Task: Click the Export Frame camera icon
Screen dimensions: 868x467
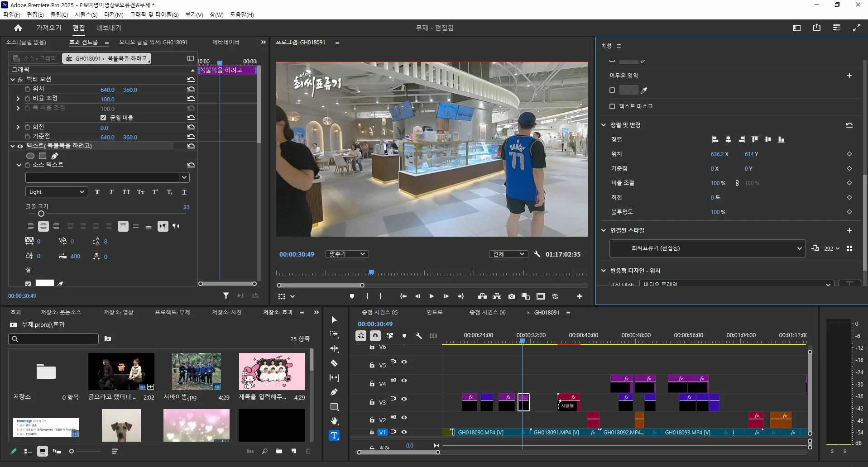Action: pos(512,296)
